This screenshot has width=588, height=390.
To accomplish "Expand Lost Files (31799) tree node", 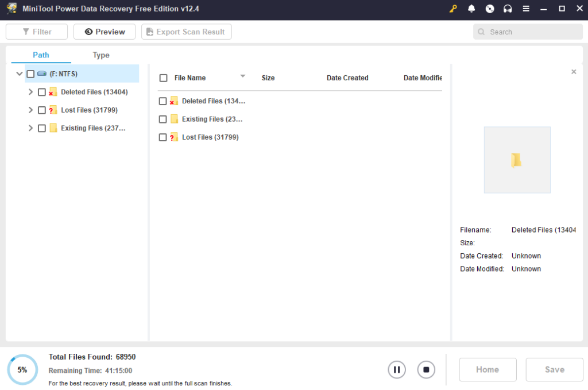I will pyautogui.click(x=30, y=110).
